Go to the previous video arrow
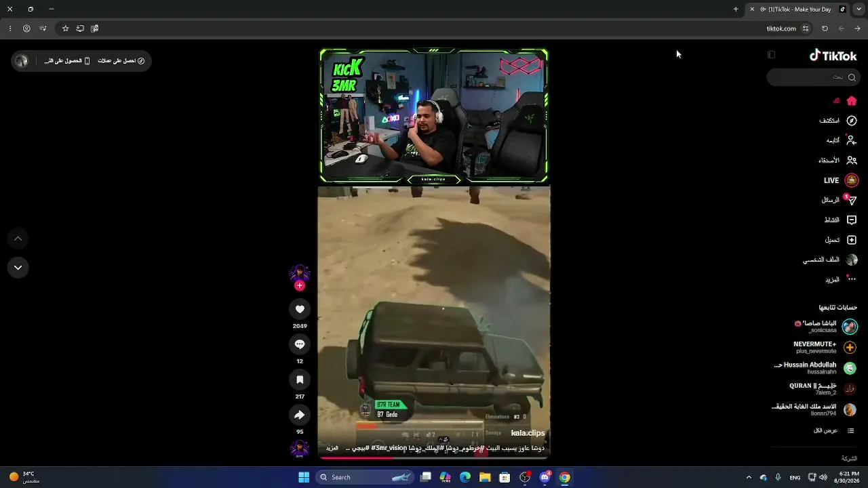 click(18, 239)
